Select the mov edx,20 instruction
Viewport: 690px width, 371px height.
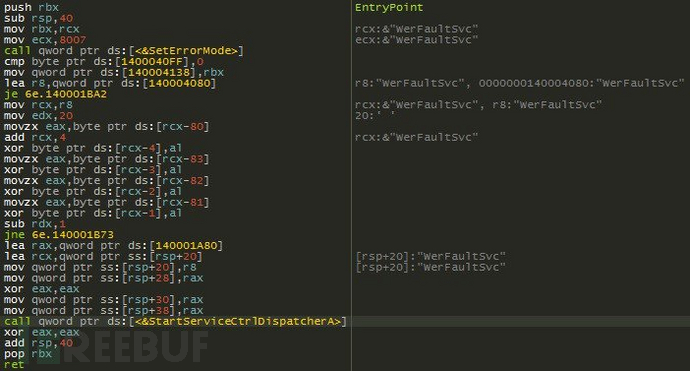(x=39, y=116)
